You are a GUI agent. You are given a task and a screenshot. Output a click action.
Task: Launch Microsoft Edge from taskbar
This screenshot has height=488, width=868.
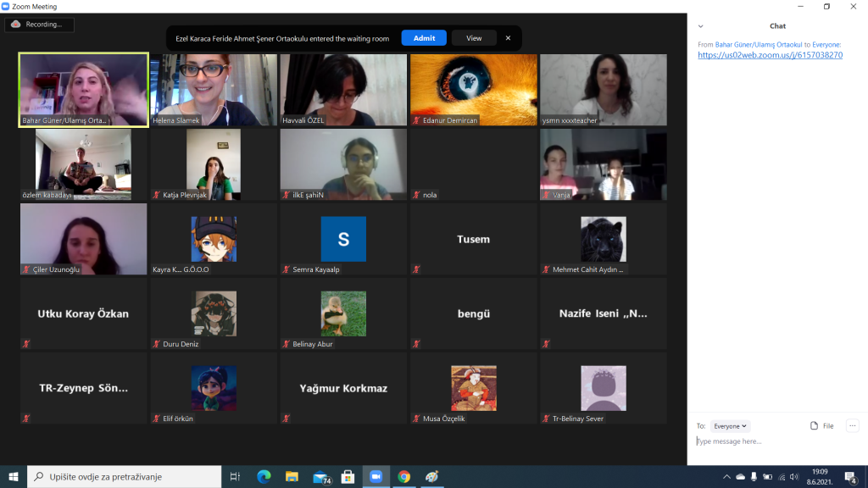click(x=263, y=477)
